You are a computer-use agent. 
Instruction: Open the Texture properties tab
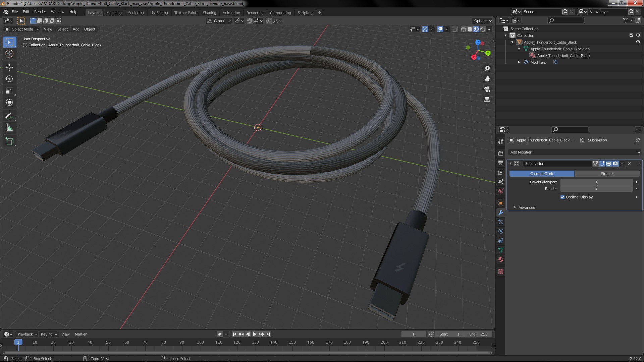point(501,271)
